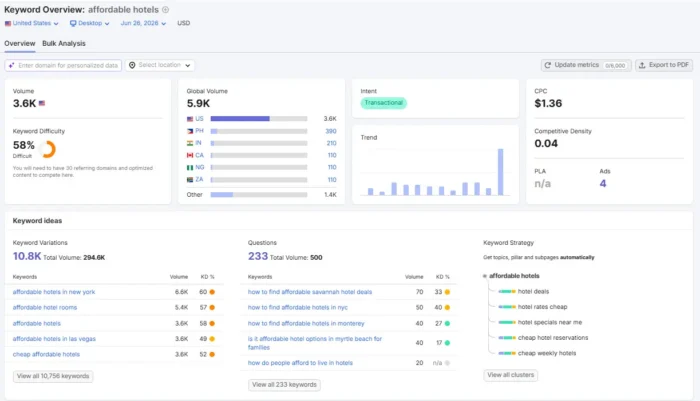Open how to find affordable hotels in nyc
This screenshot has height=401, width=700.
click(298, 308)
